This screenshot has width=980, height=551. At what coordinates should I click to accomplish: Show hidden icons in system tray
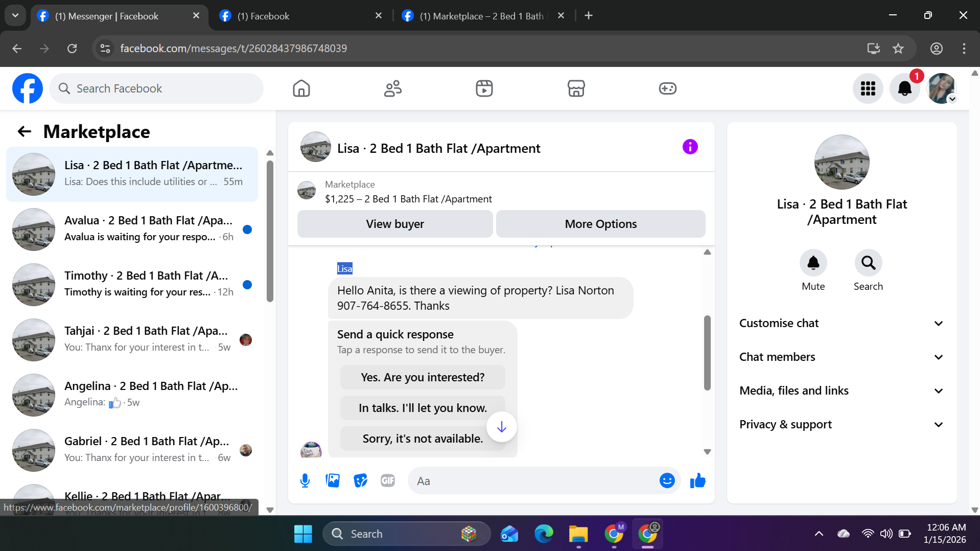819,534
